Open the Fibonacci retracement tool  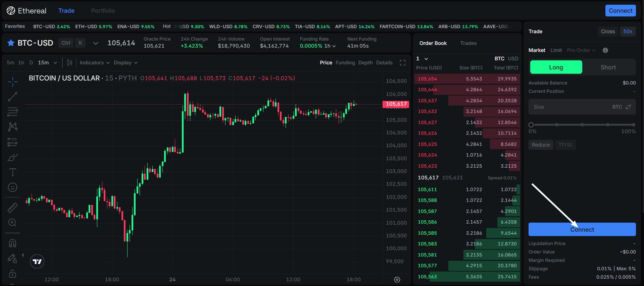(13, 112)
